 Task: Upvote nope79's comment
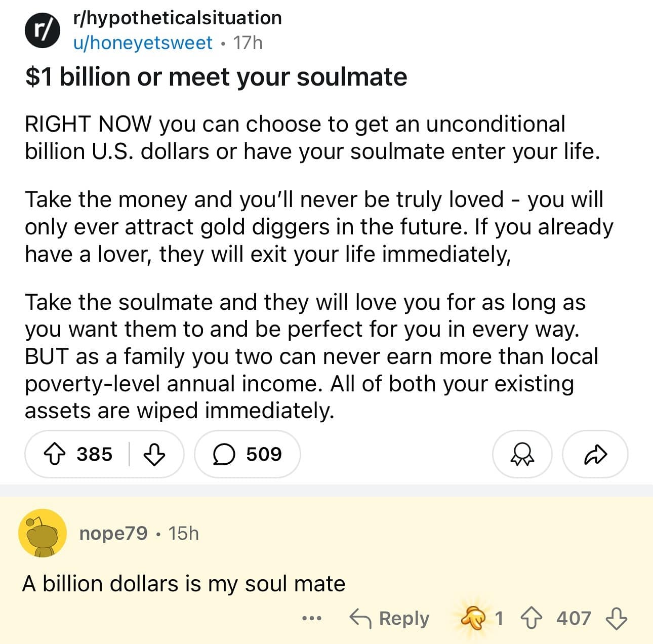tap(531, 619)
